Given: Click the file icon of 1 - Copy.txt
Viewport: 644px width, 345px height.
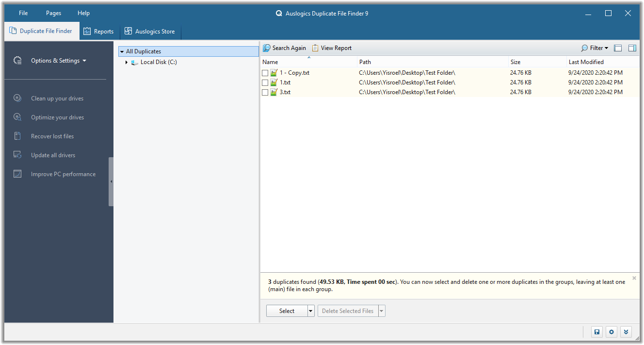Looking at the screenshot, I should (274, 73).
